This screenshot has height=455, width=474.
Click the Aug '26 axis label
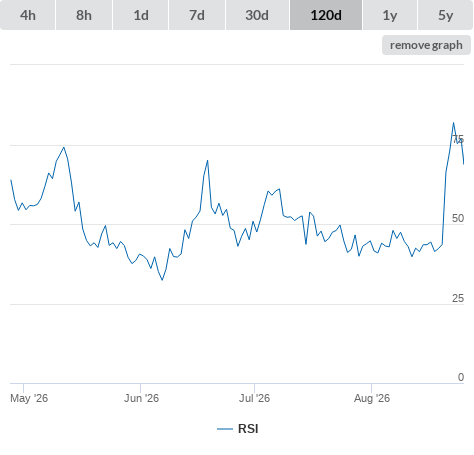click(x=372, y=398)
